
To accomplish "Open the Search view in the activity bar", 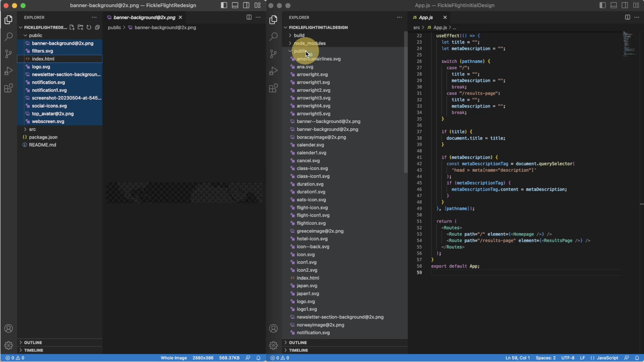I will [x=9, y=37].
